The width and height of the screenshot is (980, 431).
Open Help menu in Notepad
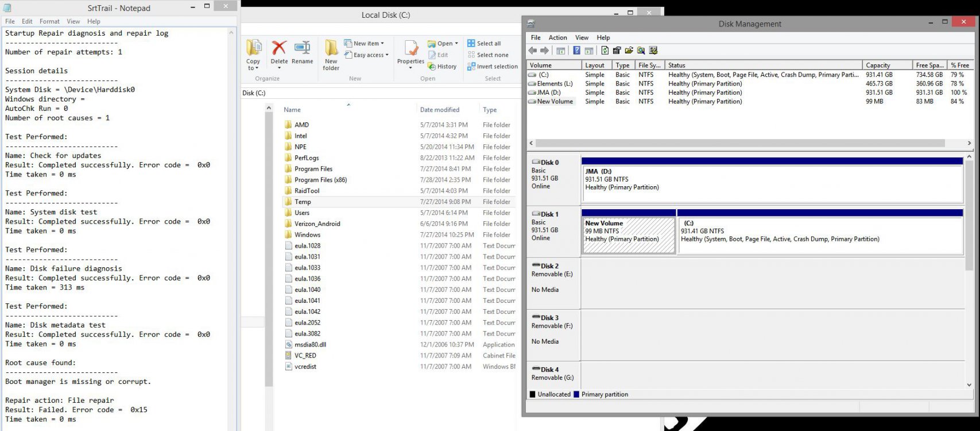[x=94, y=21]
